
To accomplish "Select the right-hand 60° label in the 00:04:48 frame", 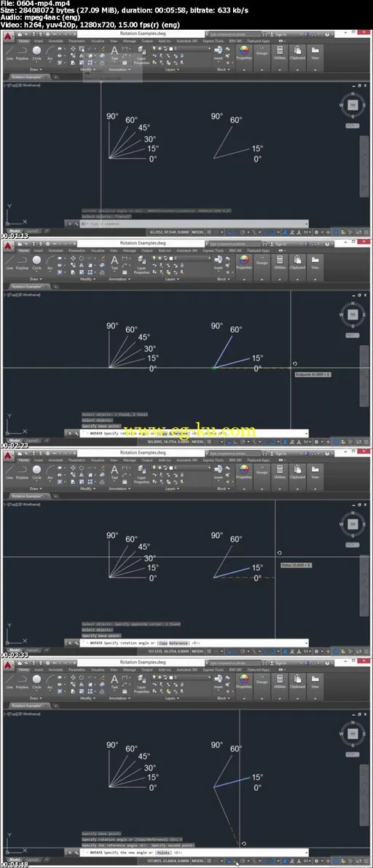I will (x=236, y=749).
